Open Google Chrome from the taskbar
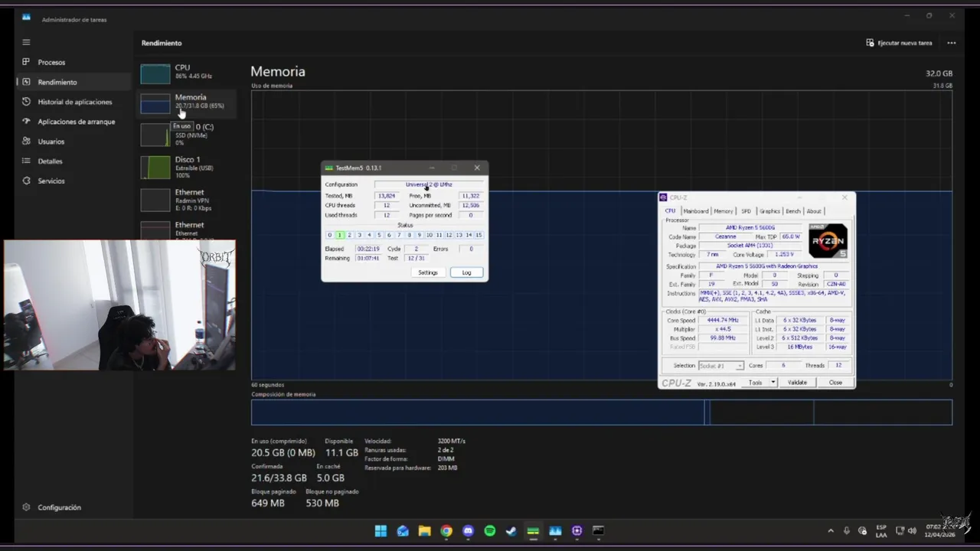The width and height of the screenshot is (980, 551). pos(446,531)
